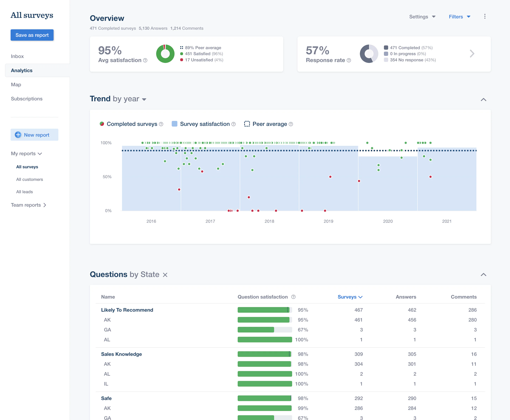Click the 2020 year label on chart
Viewport: 510px width, 420px height.
coord(388,221)
